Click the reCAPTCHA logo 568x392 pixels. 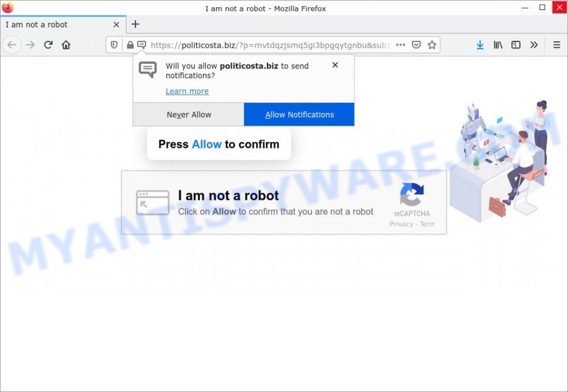click(x=412, y=195)
